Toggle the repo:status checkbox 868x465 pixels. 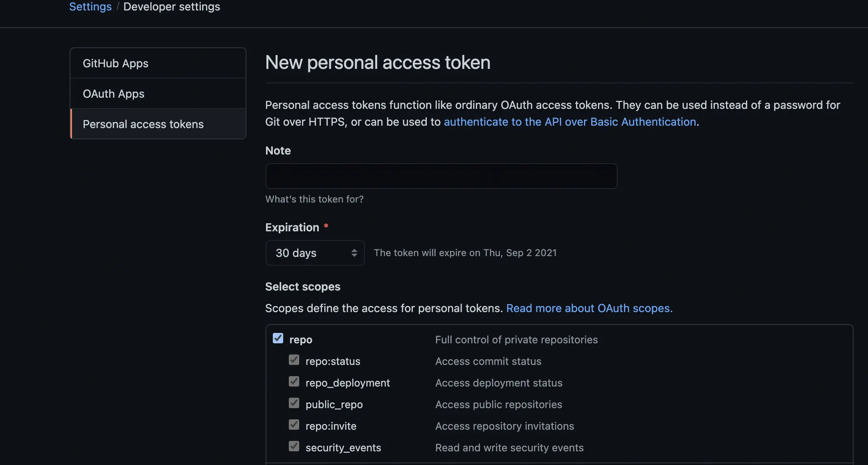pos(294,360)
